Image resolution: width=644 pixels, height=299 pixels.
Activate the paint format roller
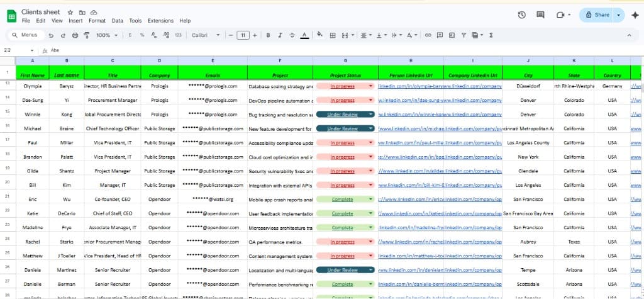pyautogui.click(x=87, y=35)
